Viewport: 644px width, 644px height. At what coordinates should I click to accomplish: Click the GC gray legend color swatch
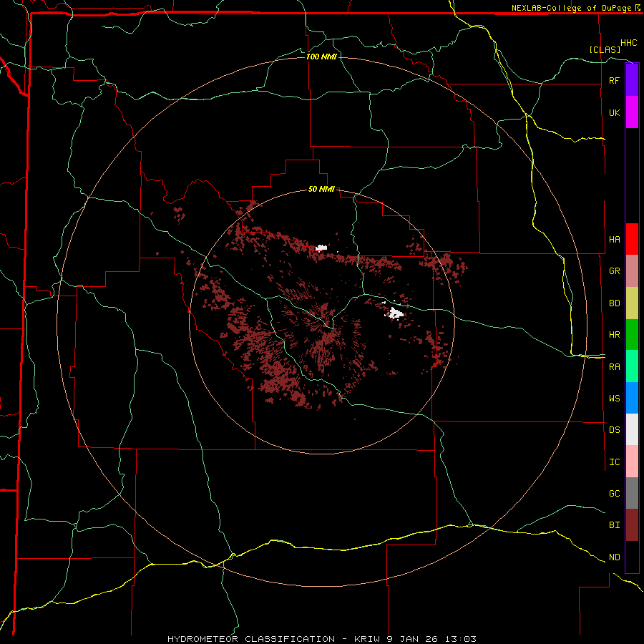coord(632,493)
